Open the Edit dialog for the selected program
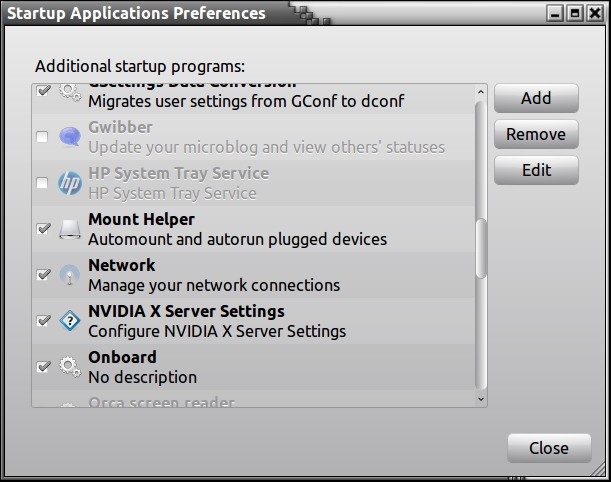611x482 pixels. tap(536, 170)
